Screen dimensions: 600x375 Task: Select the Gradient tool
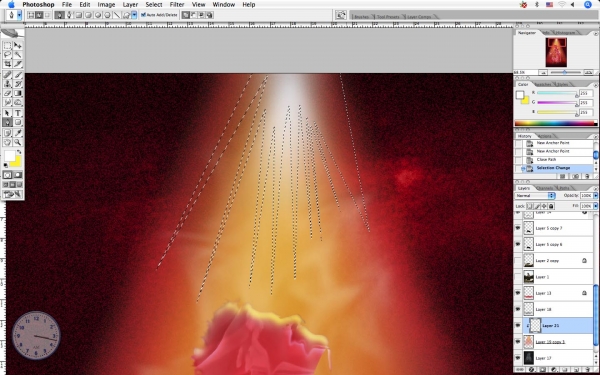18,93
